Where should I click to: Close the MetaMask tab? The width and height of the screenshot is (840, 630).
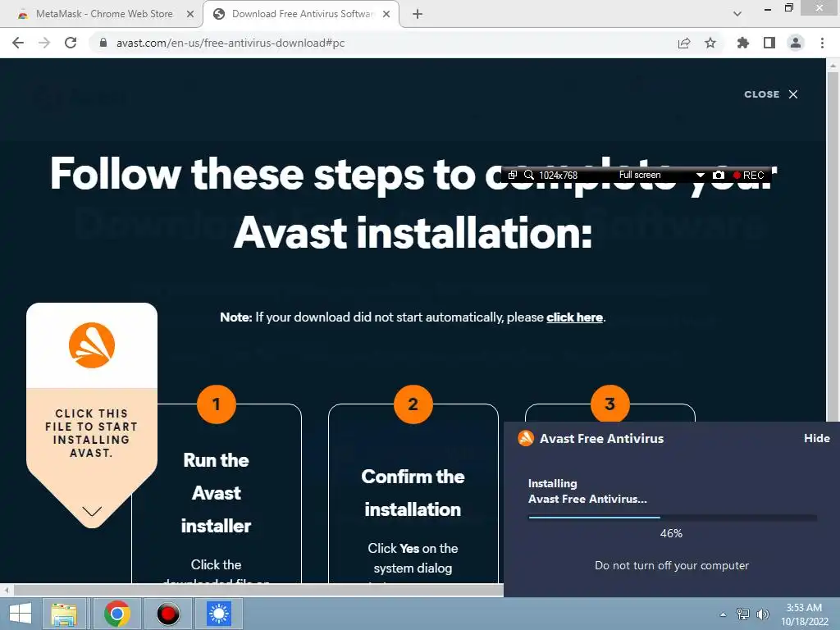190,15
